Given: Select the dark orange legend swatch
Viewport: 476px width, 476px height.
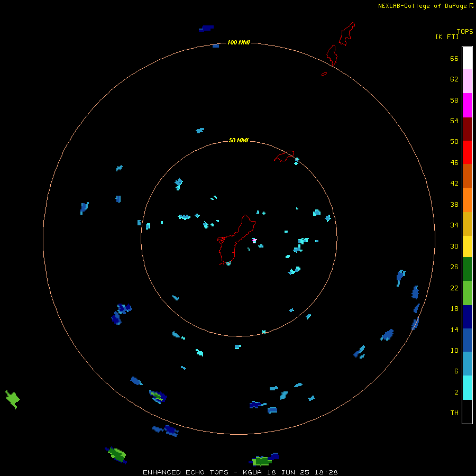Looking at the screenshot, I should tap(467, 176).
